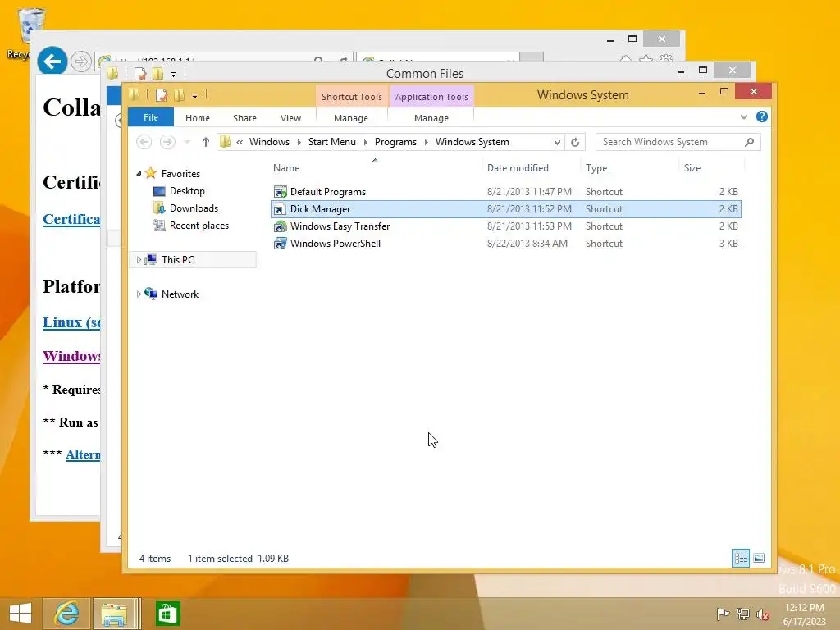
Task: Select the Default Programs shortcut icon
Action: [x=280, y=192]
